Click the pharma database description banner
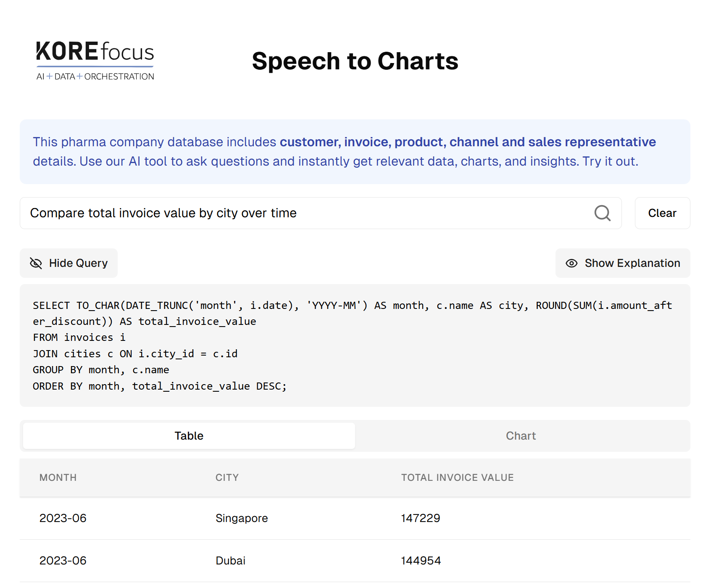Screen dimensions: 703x588 click(355, 152)
